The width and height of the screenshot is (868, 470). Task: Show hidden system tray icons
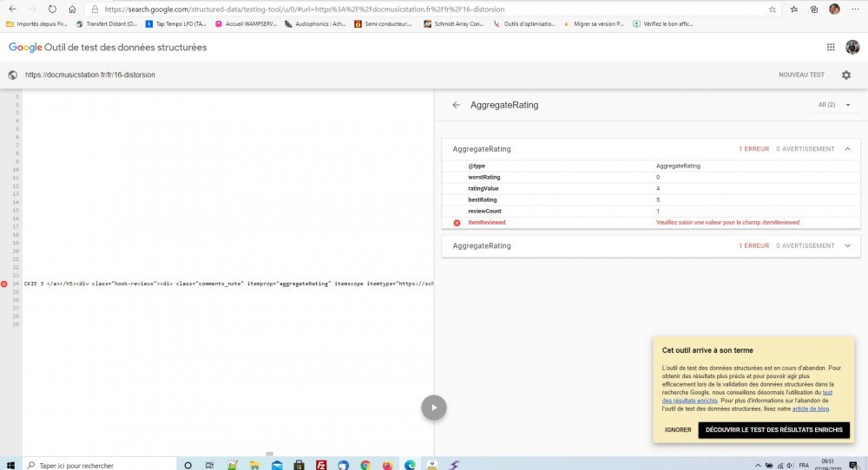pos(757,465)
